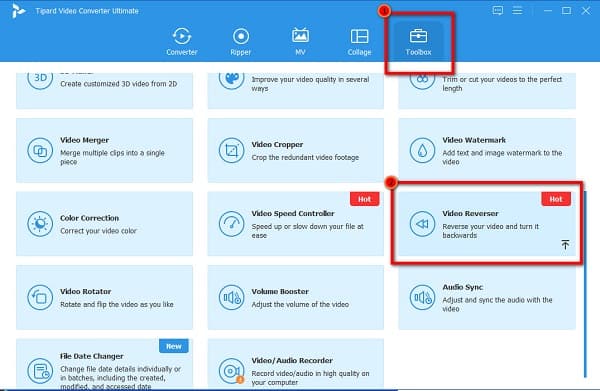Click 'Adjust and sync the audio' description

(x=497, y=304)
